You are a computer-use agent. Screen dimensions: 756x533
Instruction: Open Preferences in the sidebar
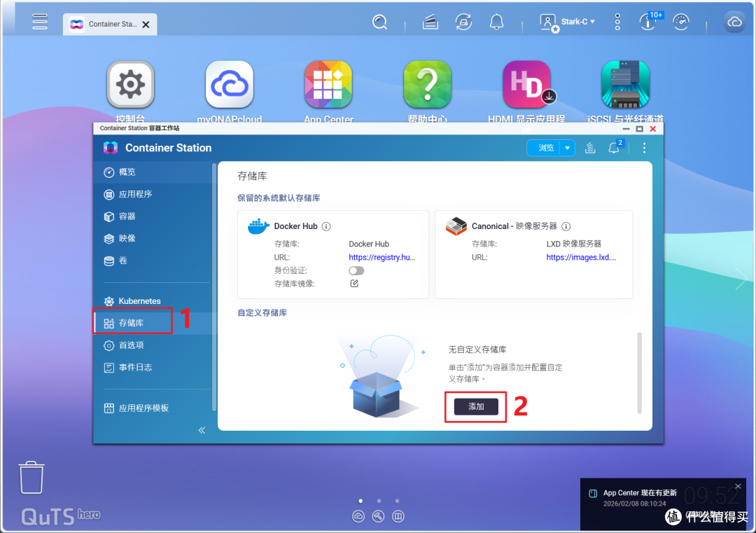click(x=153, y=345)
